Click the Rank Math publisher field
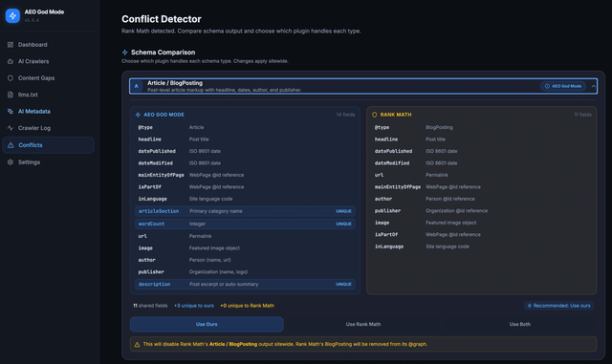 coord(387,211)
